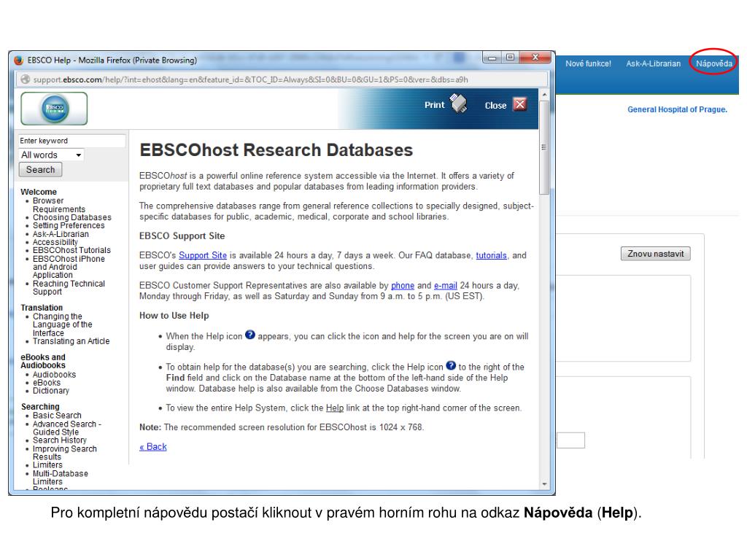
Task: Click the EBSCO logo in help window
Action: point(54,109)
